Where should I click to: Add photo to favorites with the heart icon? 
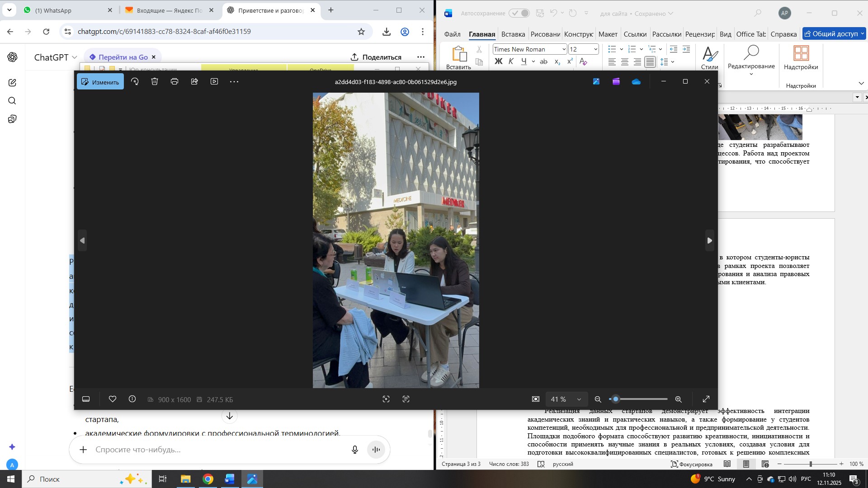pyautogui.click(x=113, y=399)
